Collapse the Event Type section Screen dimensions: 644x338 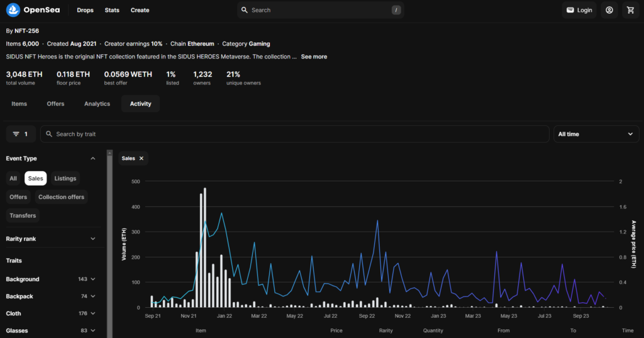[93, 159]
